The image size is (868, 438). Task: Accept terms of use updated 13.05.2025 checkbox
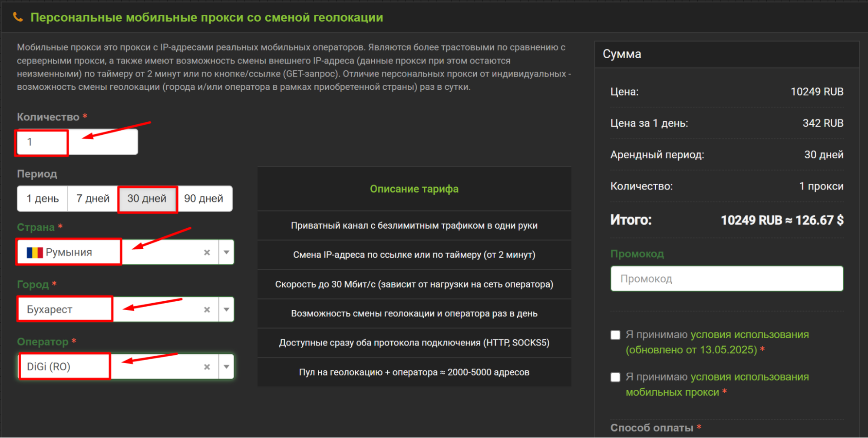click(615, 335)
